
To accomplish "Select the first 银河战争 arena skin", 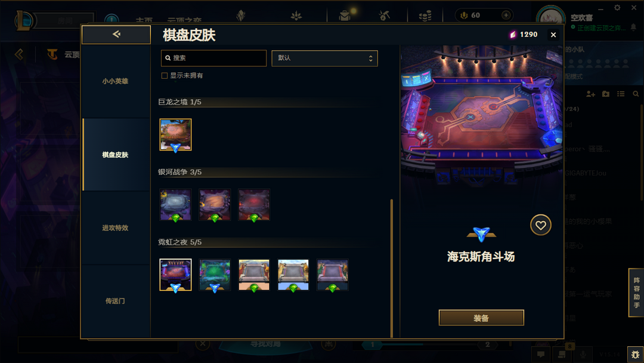I will pos(175,205).
